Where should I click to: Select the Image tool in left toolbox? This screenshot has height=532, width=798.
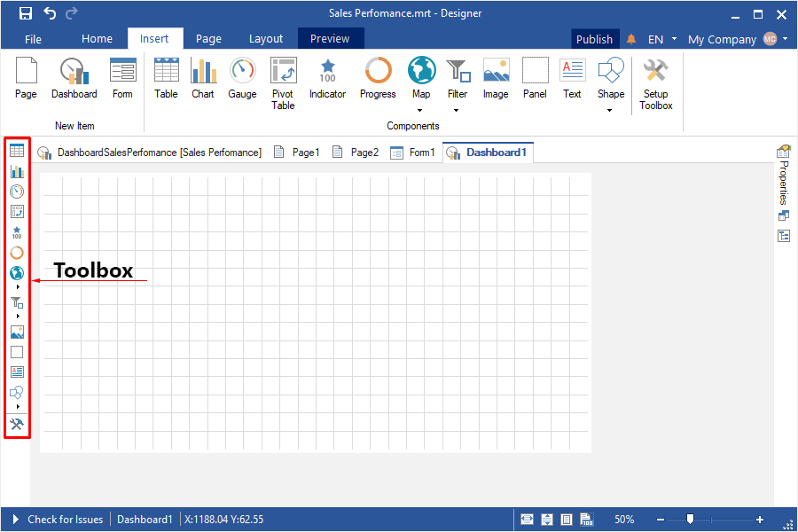point(17,332)
